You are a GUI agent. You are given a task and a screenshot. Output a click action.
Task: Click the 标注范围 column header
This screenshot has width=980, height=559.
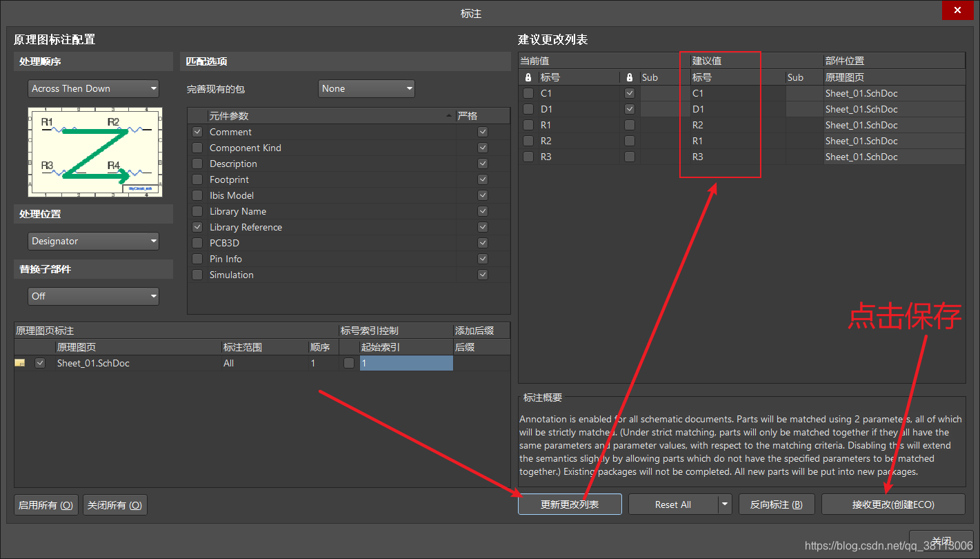click(264, 347)
